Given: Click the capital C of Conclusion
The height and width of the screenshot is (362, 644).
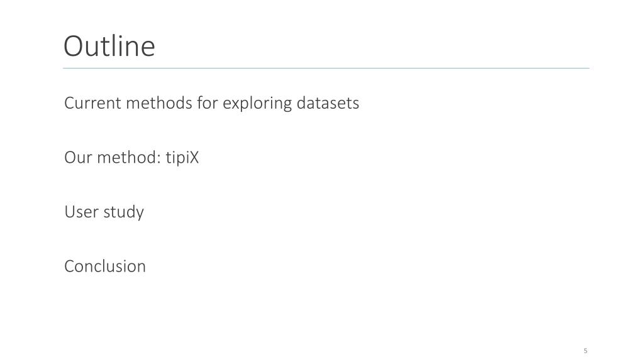Looking at the screenshot, I should point(69,266).
